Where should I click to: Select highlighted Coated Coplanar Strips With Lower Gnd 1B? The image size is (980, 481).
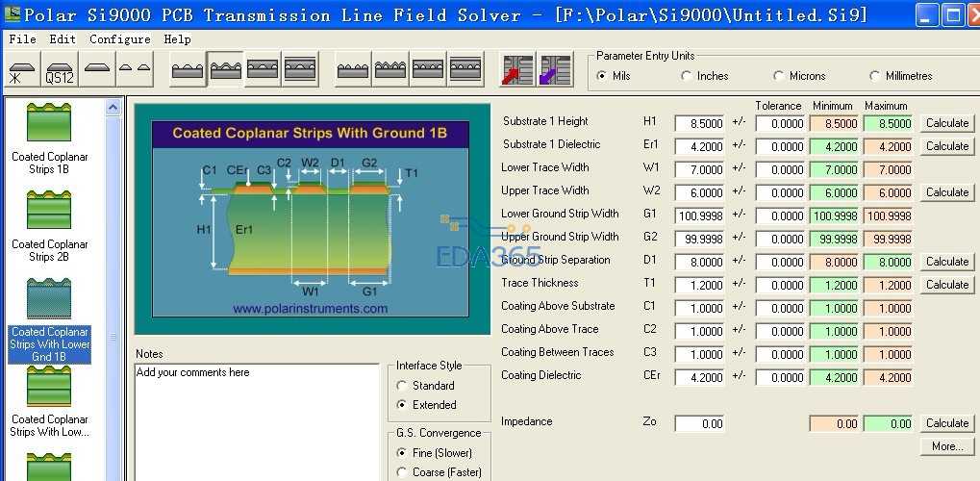(49, 320)
